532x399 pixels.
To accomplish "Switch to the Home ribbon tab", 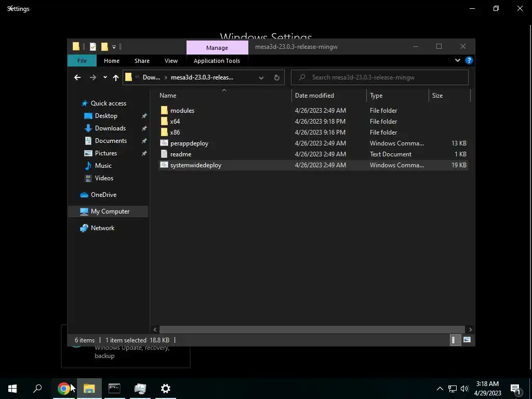I will (112, 61).
